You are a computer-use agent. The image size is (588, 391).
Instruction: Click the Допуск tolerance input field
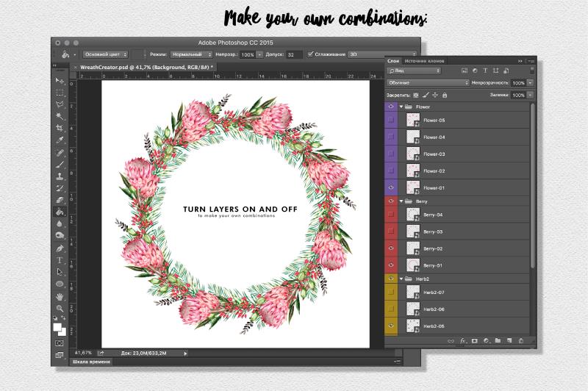(294, 54)
